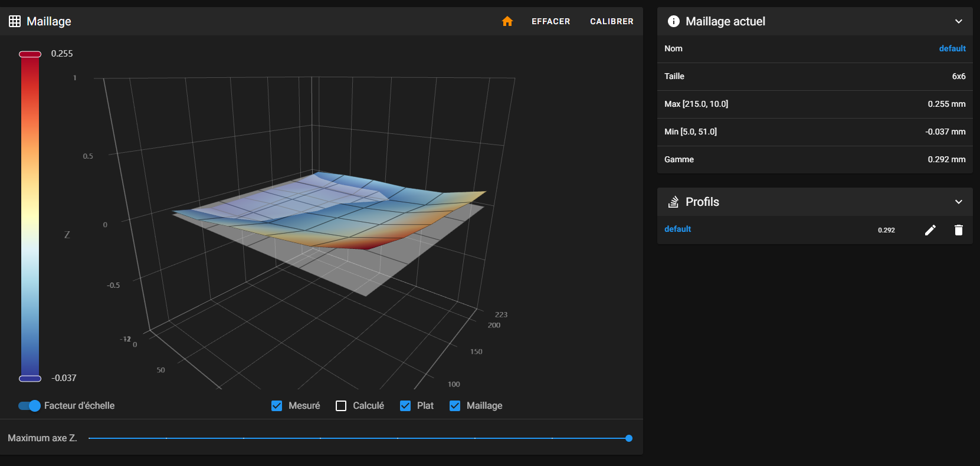The image size is (980, 466).
Task: Enable the Calculé checkbox
Action: click(341, 406)
